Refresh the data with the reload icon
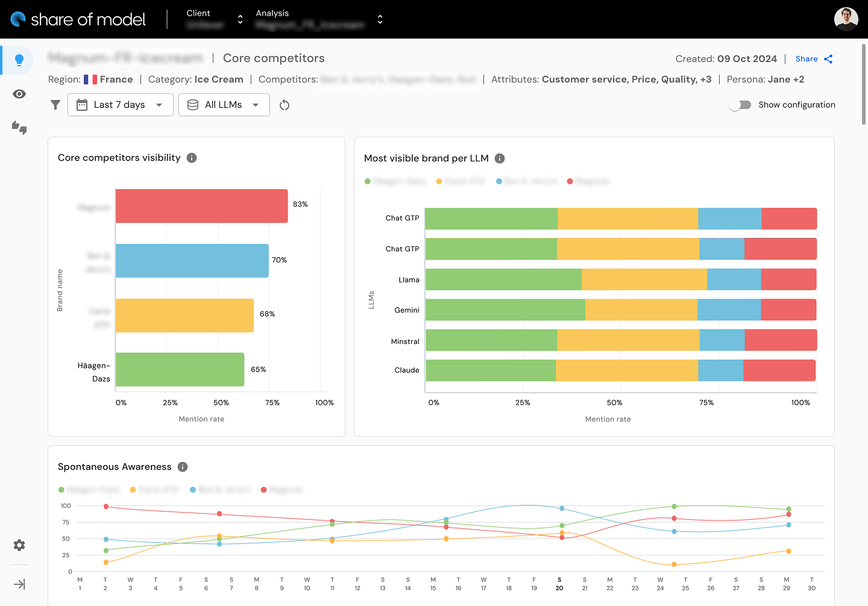Screen dimensions: 868x606 (x=284, y=104)
